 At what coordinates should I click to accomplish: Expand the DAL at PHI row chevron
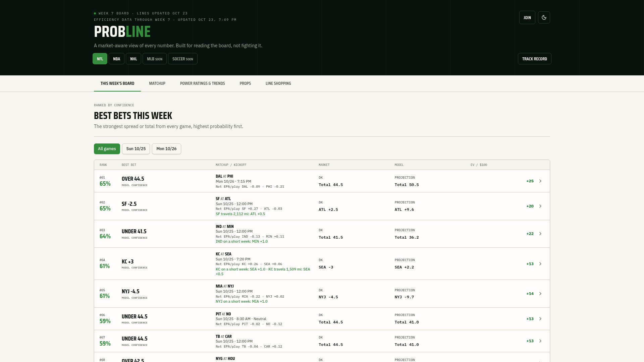point(540,181)
